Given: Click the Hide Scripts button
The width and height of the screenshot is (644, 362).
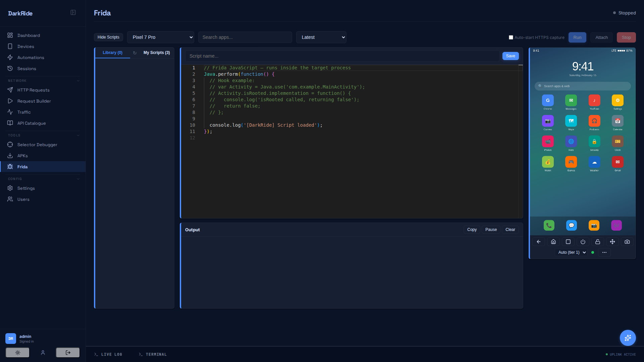Looking at the screenshot, I should click(x=108, y=37).
